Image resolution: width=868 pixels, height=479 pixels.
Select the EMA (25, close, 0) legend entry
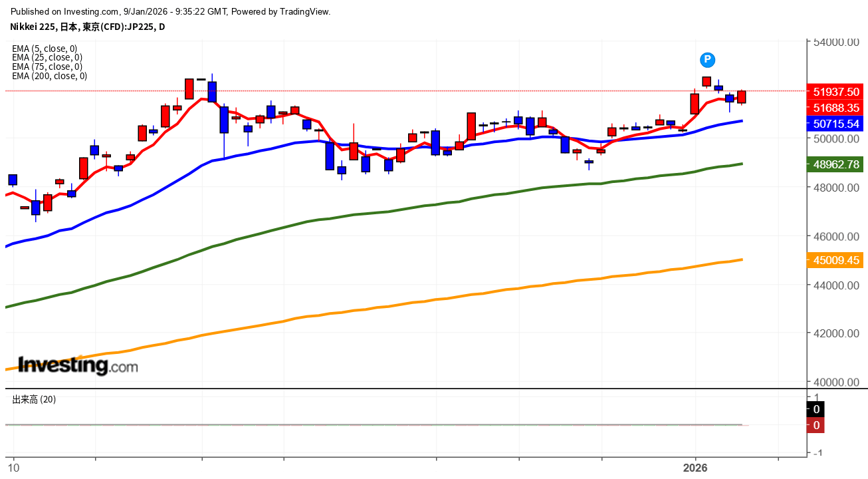[x=47, y=57]
